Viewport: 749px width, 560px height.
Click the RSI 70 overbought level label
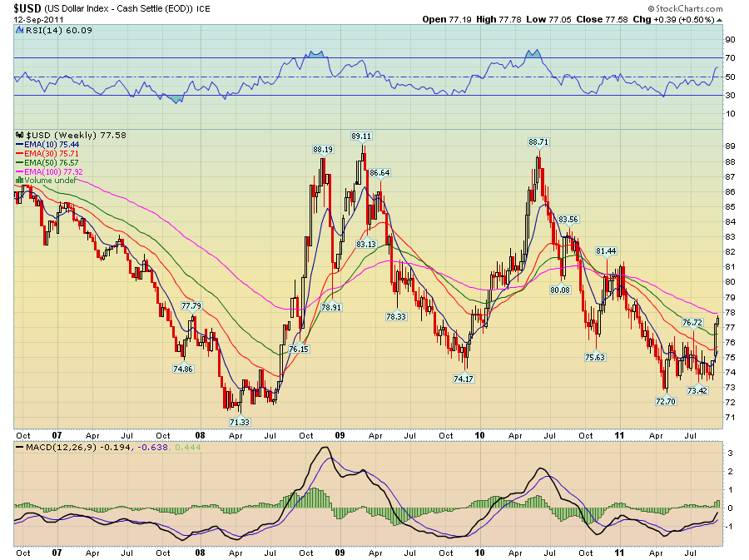click(729, 58)
